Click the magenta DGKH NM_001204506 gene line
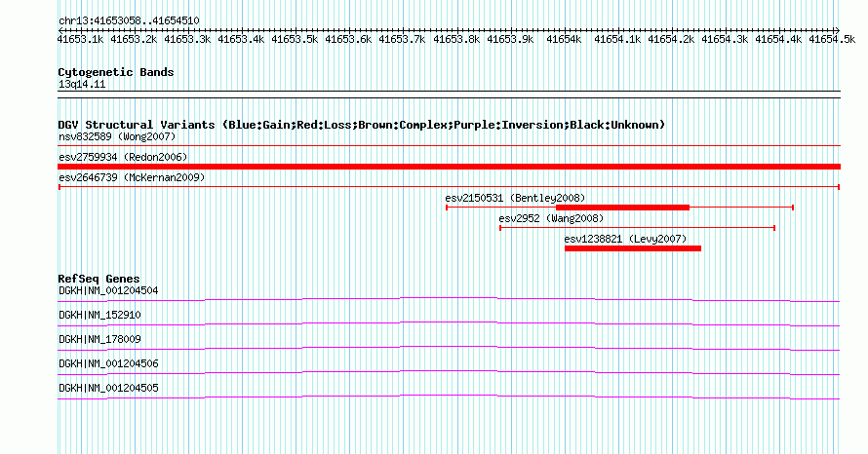This screenshot has width=868, height=454. [x=449, y=373]
